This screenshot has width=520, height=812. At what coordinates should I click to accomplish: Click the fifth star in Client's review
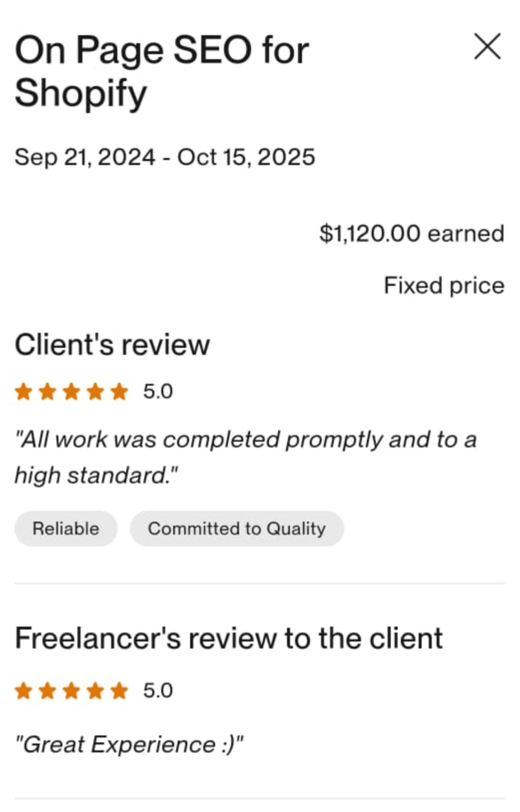click(x=120, y=392)
